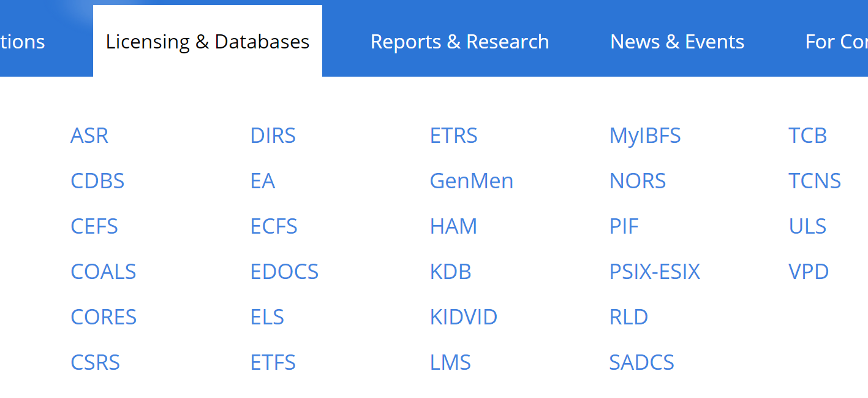Open the CDBS link
This screenshot has height=398, width=868.
97,181
